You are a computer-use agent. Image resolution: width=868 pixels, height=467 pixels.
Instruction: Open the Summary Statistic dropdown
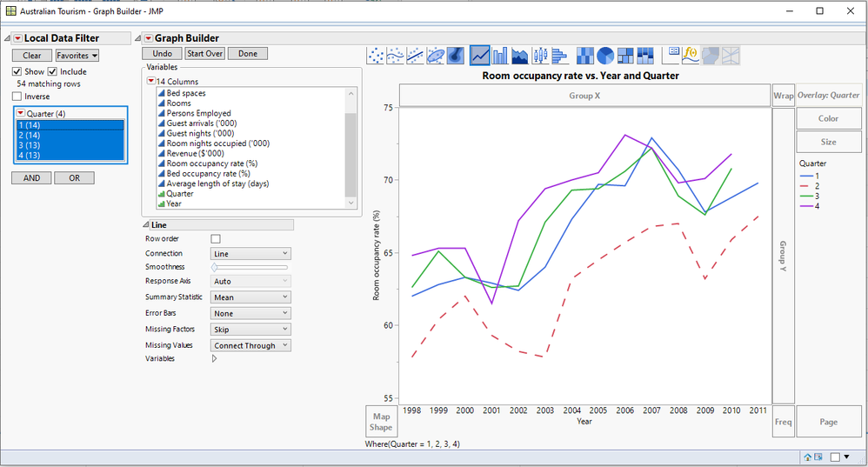[x=250, y=297]
